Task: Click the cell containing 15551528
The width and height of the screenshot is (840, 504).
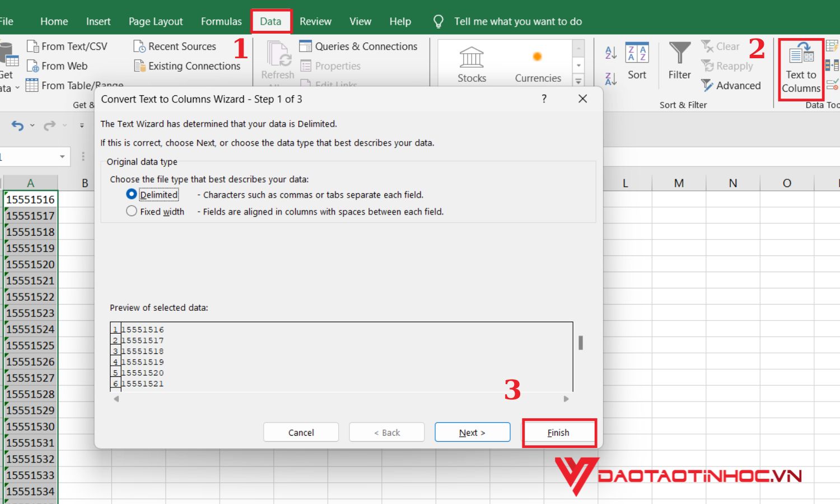Action: coord(30,394)
